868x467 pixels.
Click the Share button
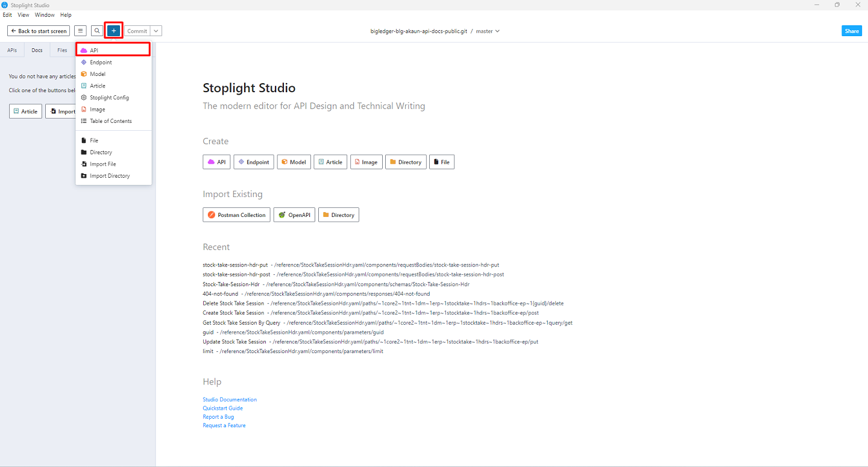pyautogui.click(x=852, y=31)
